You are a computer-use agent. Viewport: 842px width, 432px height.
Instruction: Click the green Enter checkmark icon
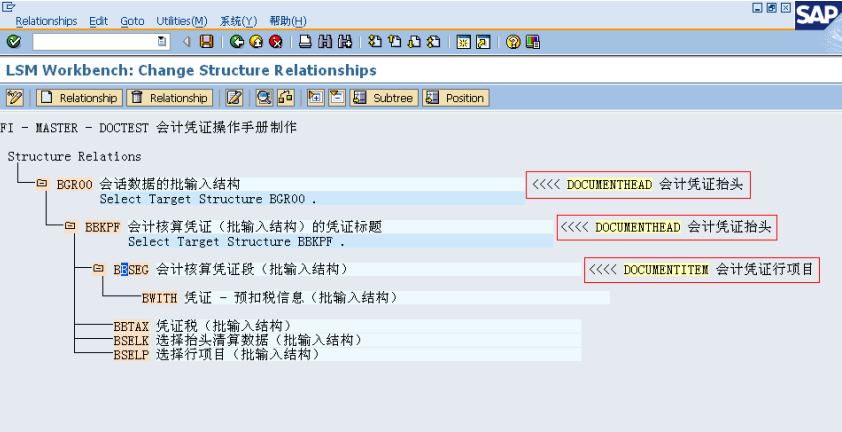click(x=14, y=42)
